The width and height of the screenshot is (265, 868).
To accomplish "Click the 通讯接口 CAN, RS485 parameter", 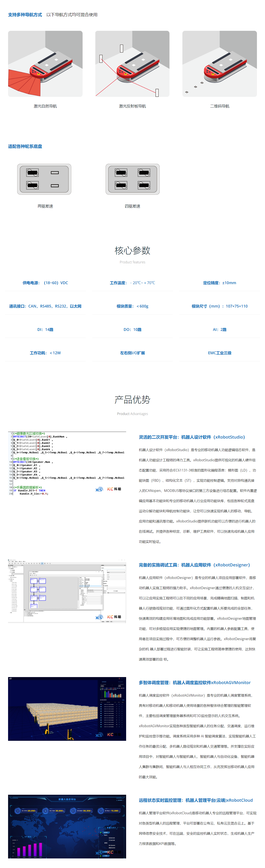I will (x=45, y=306).
